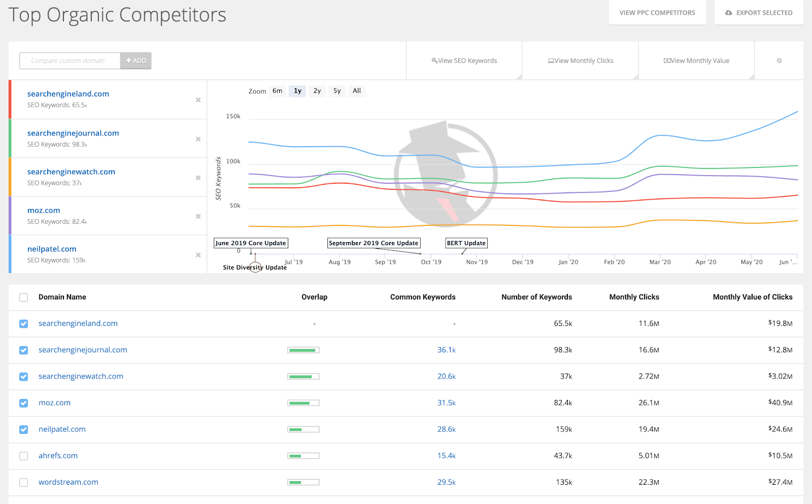The width and height of the screenshot is (812, 504).
Task: Click 15.4k common keywords for ahrefs.com
Action: pyautogui.click(x=447, y=456)
